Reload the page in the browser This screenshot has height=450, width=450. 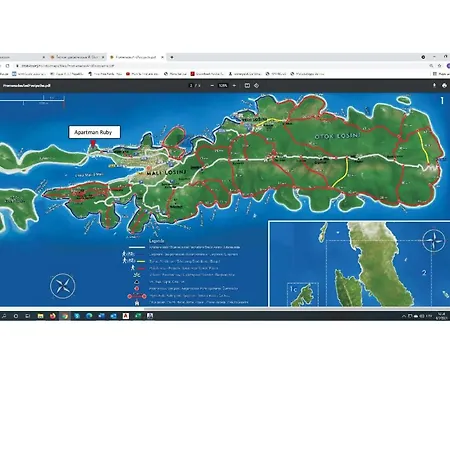(x=7, y=66)
